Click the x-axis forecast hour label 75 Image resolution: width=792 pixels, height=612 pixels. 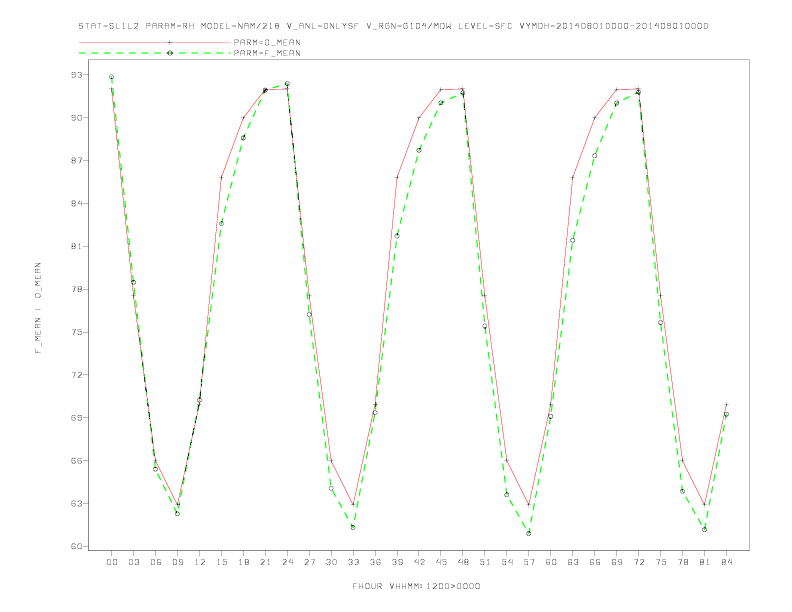click(661, 562)
